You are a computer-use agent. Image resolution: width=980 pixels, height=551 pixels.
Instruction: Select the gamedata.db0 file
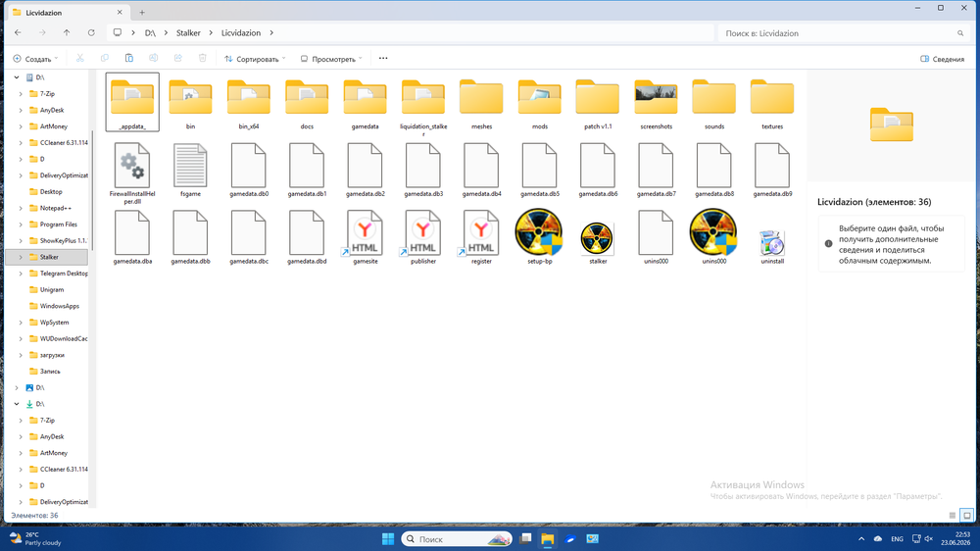click(x=248, y=166)
